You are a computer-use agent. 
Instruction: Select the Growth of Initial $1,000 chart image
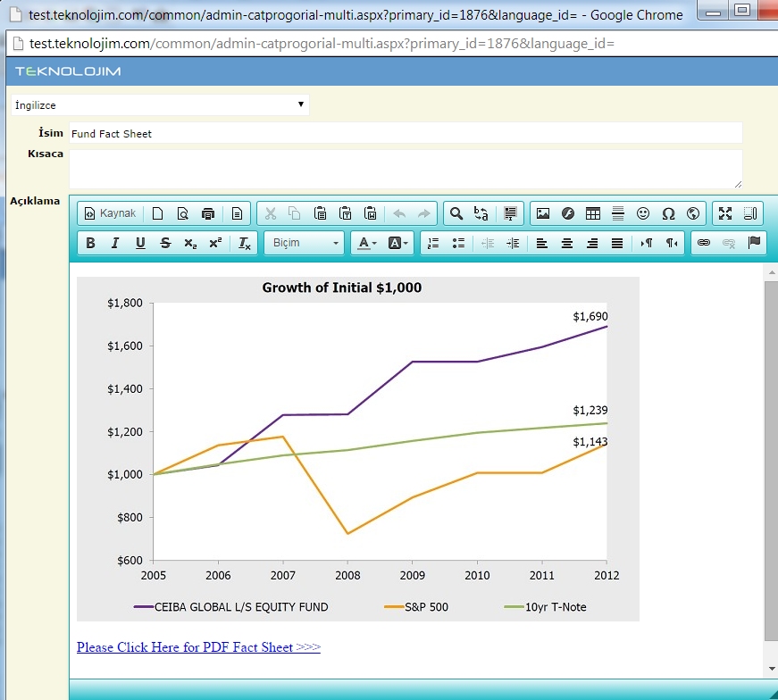pyautogui.click(x=358, y=449)
